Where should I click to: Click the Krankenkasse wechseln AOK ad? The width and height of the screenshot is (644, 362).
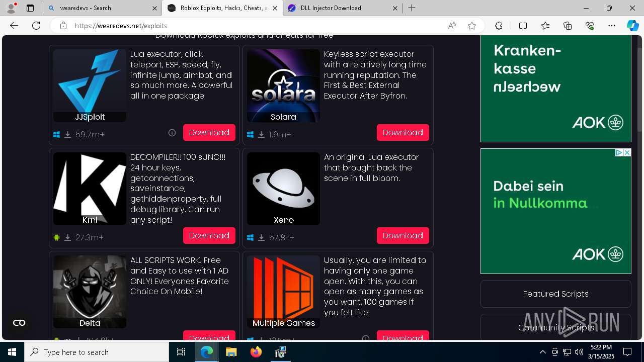tap(556, 88)
